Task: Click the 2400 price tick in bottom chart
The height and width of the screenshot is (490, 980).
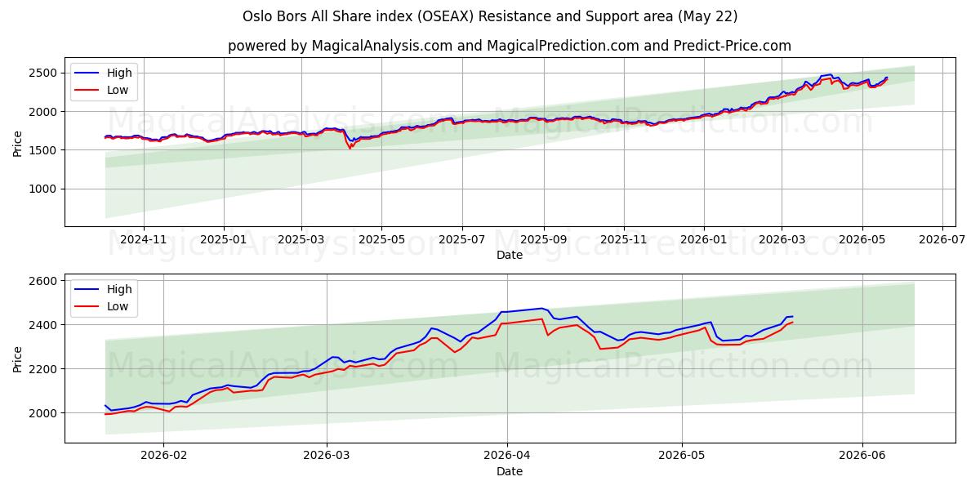Action: click(45, 325)
